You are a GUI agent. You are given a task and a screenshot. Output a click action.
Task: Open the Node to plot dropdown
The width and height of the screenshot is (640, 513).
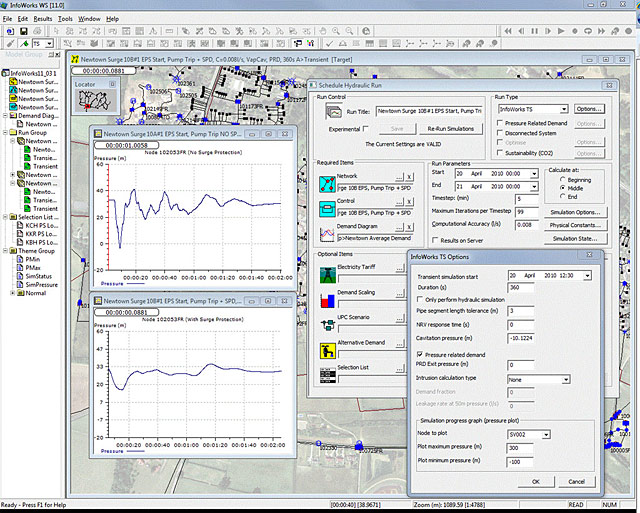coord(546,435)
